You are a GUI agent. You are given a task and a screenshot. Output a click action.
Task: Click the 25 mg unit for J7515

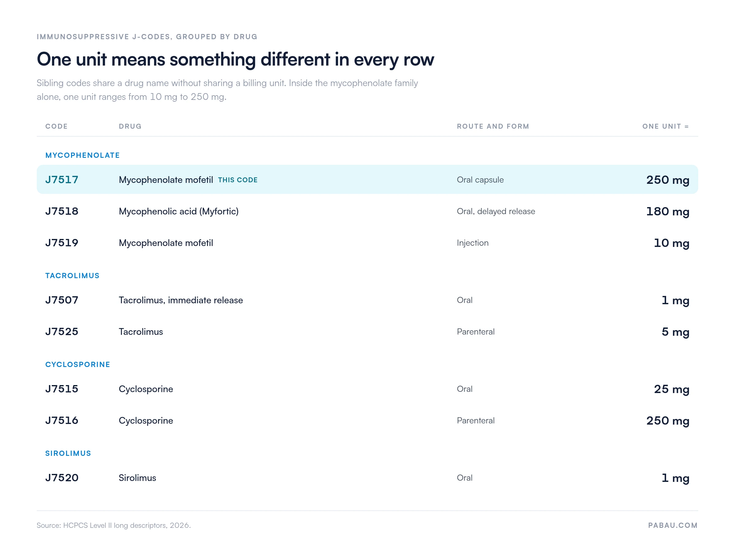671,389
